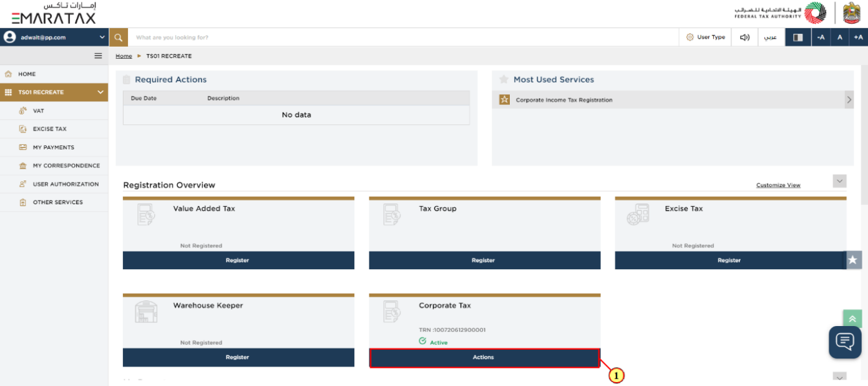The width and height of the screenshot is (868, 386).
Task: Click the Excise Tax sidebar icon
Action: (23, 129)
